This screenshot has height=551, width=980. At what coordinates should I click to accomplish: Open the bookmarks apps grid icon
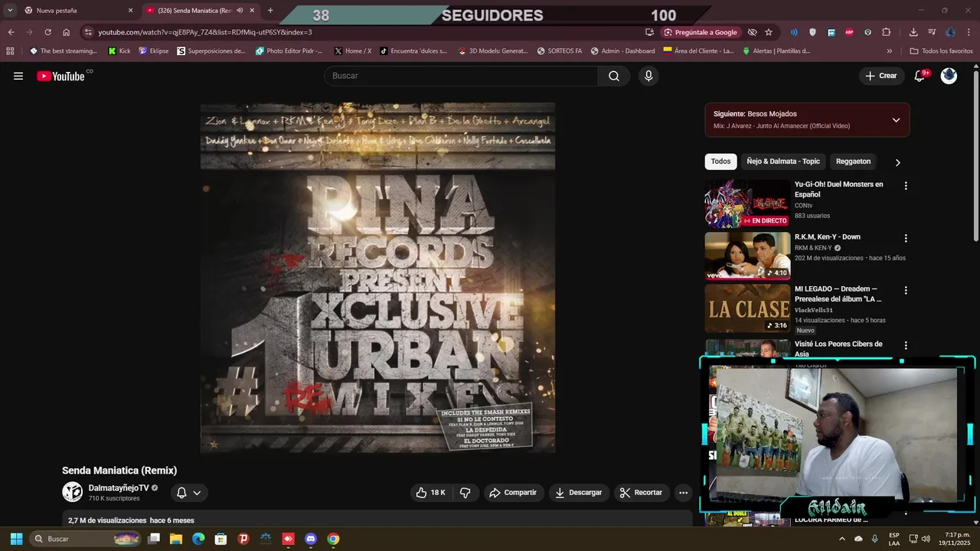click(10, 51)
